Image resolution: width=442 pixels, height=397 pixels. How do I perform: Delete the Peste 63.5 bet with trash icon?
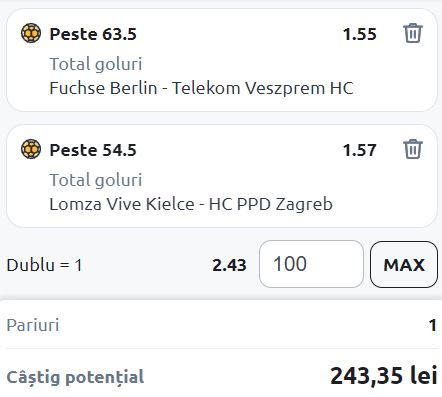pyautogui.click(x=413, y=33)
